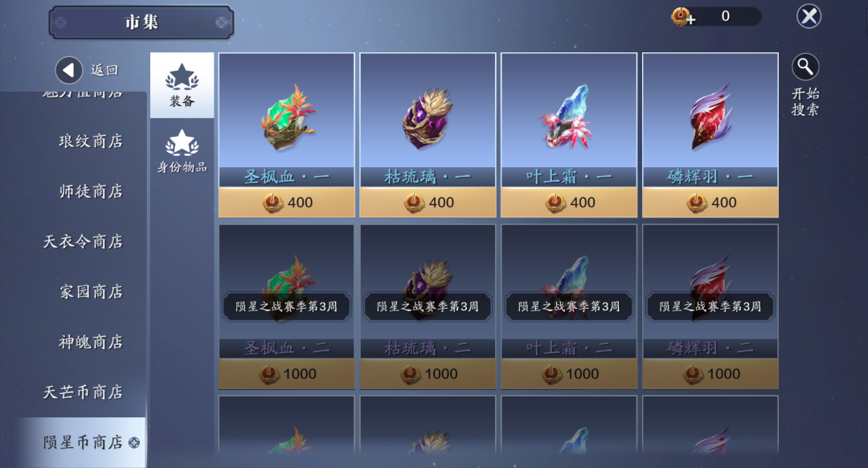Switch to the 身份物品 tab

[182, 151]
